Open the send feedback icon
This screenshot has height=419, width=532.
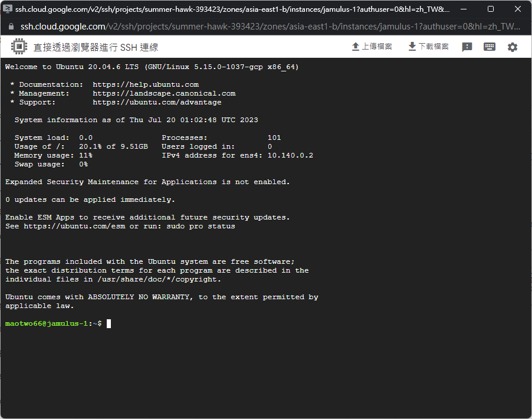click(467, 47)
